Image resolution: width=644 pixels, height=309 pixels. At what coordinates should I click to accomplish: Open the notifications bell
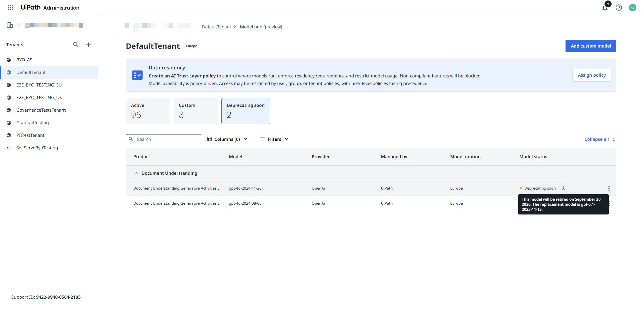(x=605, y=8)
